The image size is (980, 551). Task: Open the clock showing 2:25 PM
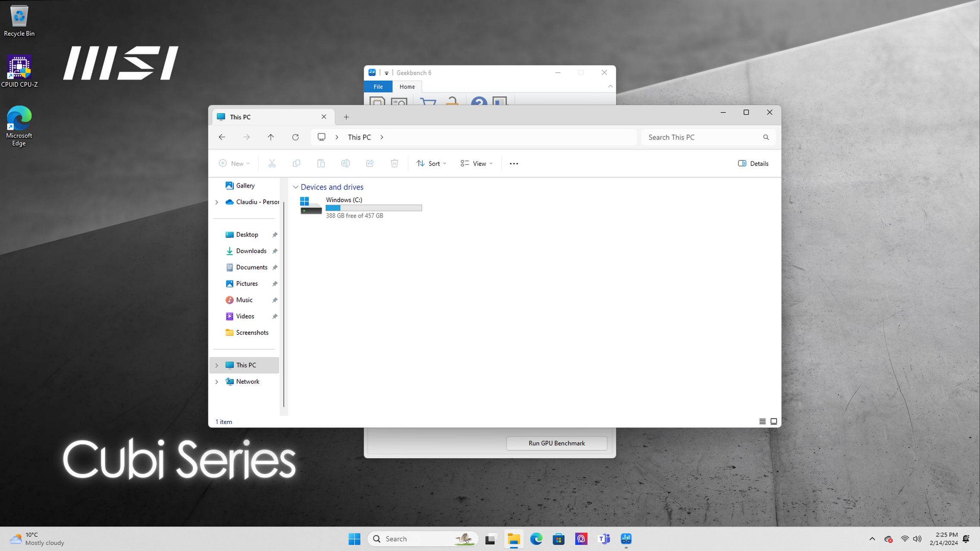point(943,539)
